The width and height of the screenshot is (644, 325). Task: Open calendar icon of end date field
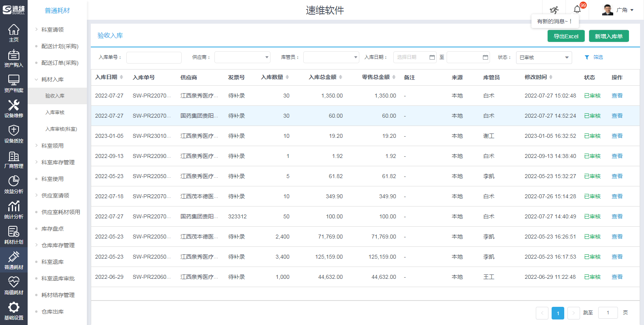(x=485, y=57)
